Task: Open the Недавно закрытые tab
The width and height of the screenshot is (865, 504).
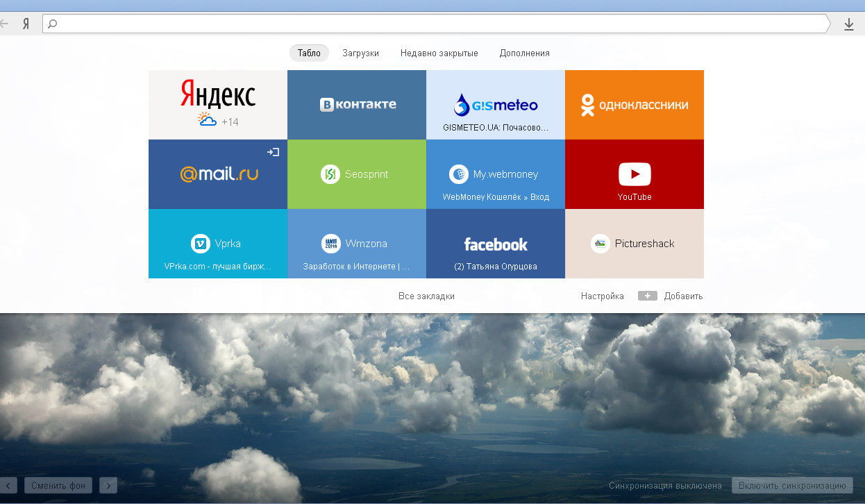Action: 439,53
